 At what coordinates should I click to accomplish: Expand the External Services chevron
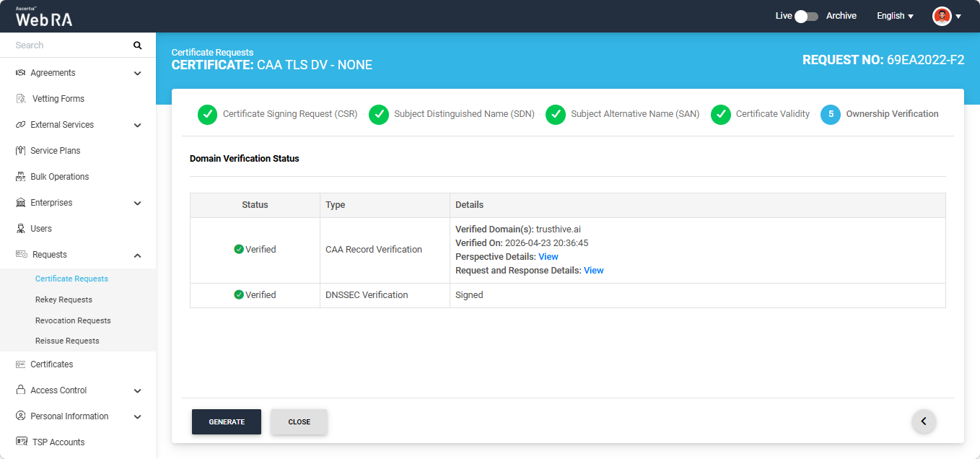[x=138, y=125]
